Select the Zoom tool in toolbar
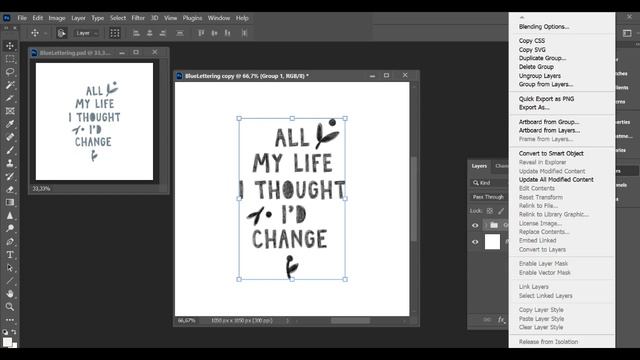Image resolution: width=640 pixels, height=360 pixels. [10, 307]
